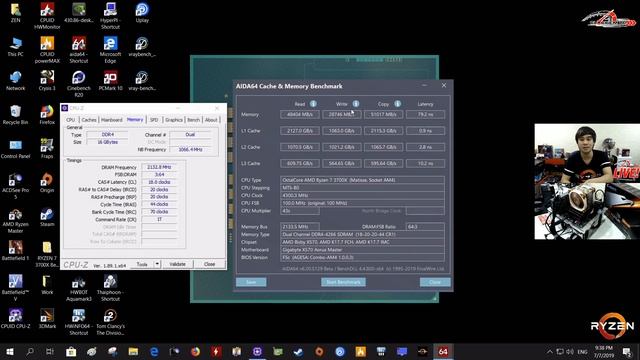Open the notification center
The width and height of the screenshot is (640, 360).
click(x=627, y=351)
